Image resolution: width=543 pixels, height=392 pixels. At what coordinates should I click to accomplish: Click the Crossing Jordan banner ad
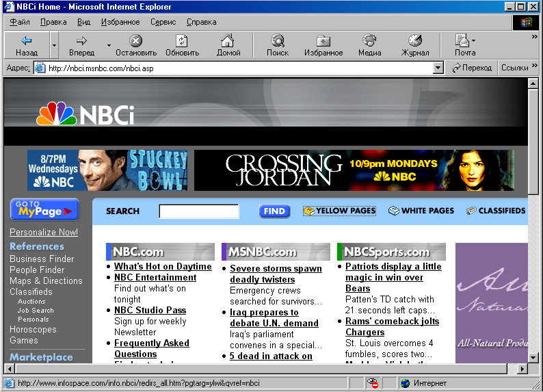pyautogui.click(x=354, y=170)
